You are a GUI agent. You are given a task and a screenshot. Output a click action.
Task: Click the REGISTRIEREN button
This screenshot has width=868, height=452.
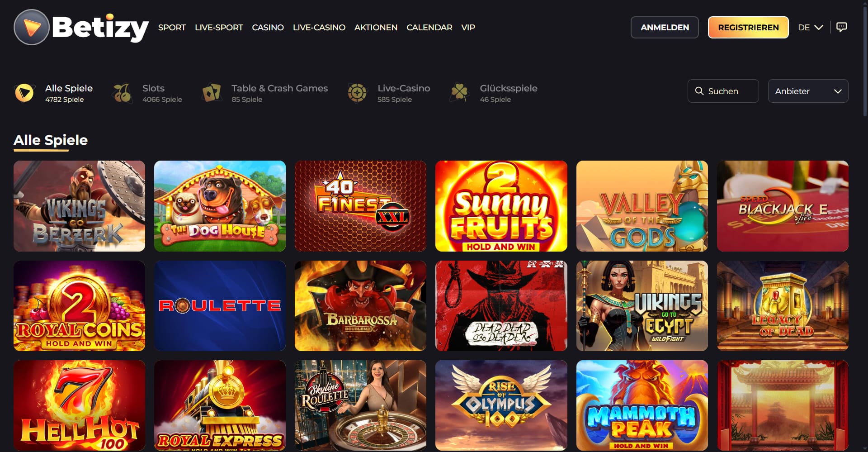[x=748, y=27]
